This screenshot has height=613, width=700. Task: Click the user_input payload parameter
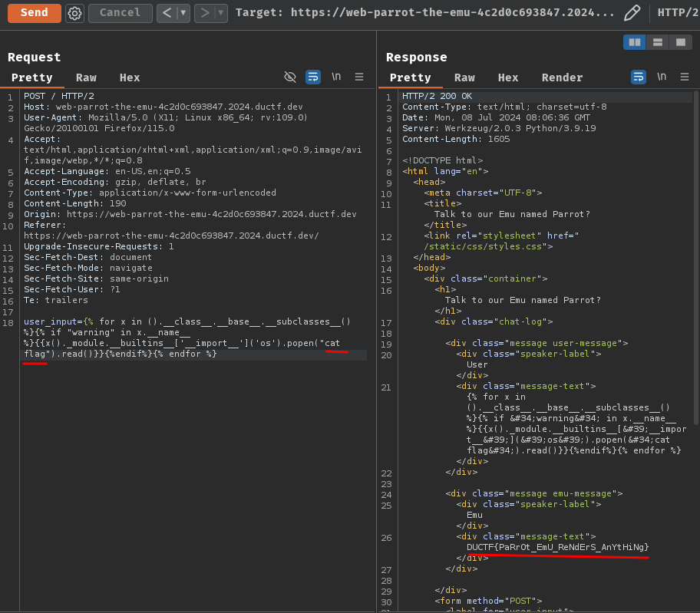(187, 338)
